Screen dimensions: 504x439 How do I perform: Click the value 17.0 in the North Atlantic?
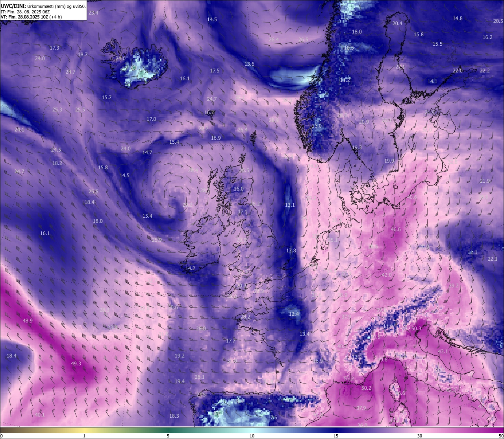151,119
